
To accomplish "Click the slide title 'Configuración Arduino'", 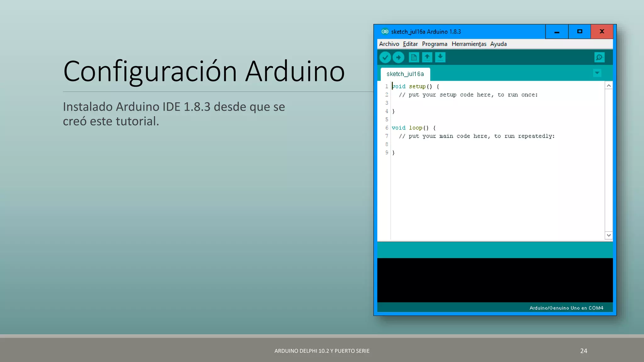I will pos(204,72).
